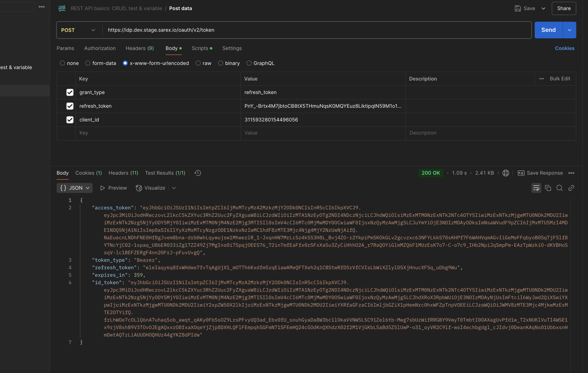Viewport: 588px width, 373px height.
Task: Click the refresh_token value cell
Action: point(323,106)
